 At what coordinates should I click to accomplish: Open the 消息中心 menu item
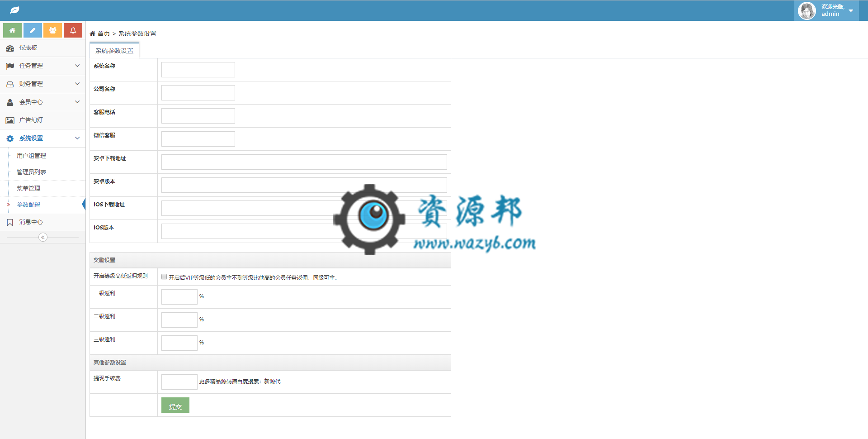point(42,222)
